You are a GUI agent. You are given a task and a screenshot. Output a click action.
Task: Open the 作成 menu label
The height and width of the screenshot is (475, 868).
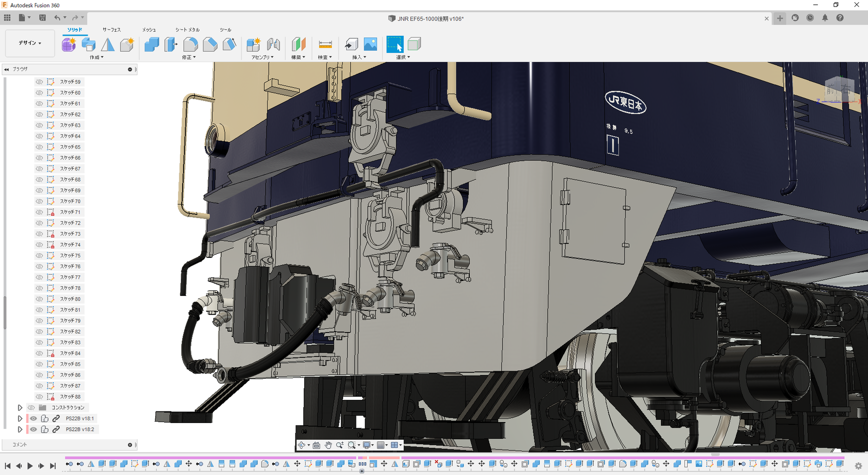(96, 58)
